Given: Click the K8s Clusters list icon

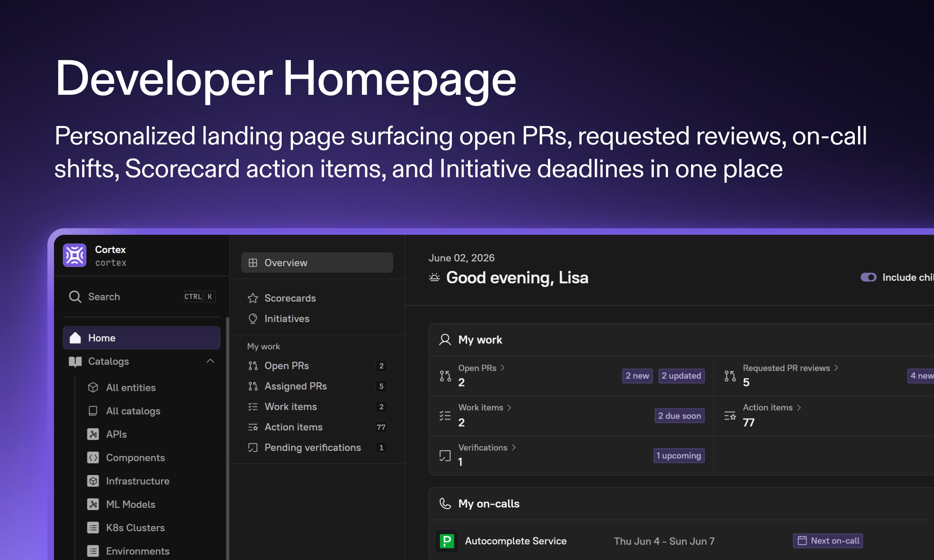Looking at the screenshot, I should click(93, 528).
